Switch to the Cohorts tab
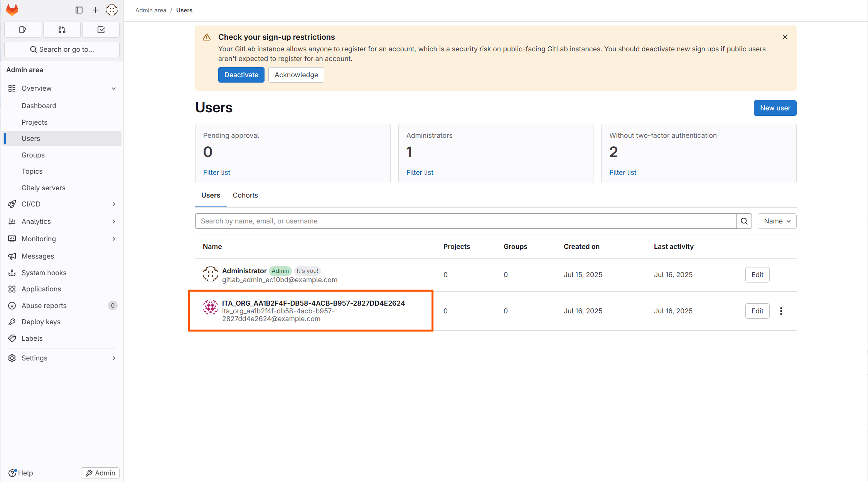The height and width of the screenshot is (482, 868). 245,195
